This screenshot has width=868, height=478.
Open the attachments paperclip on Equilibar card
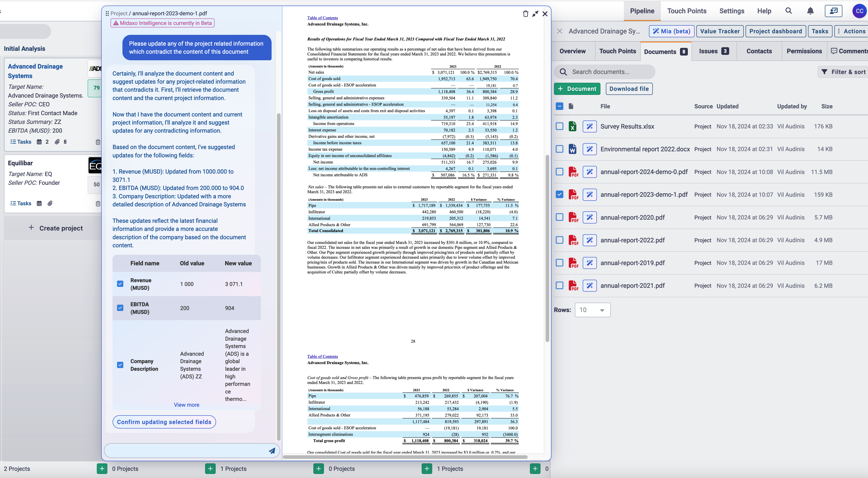(50, 203)
